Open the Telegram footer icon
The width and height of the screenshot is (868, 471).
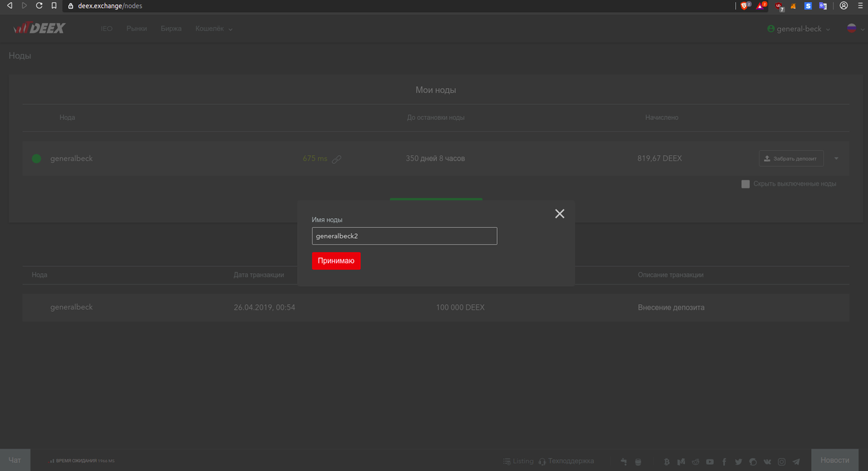point(796,462)
